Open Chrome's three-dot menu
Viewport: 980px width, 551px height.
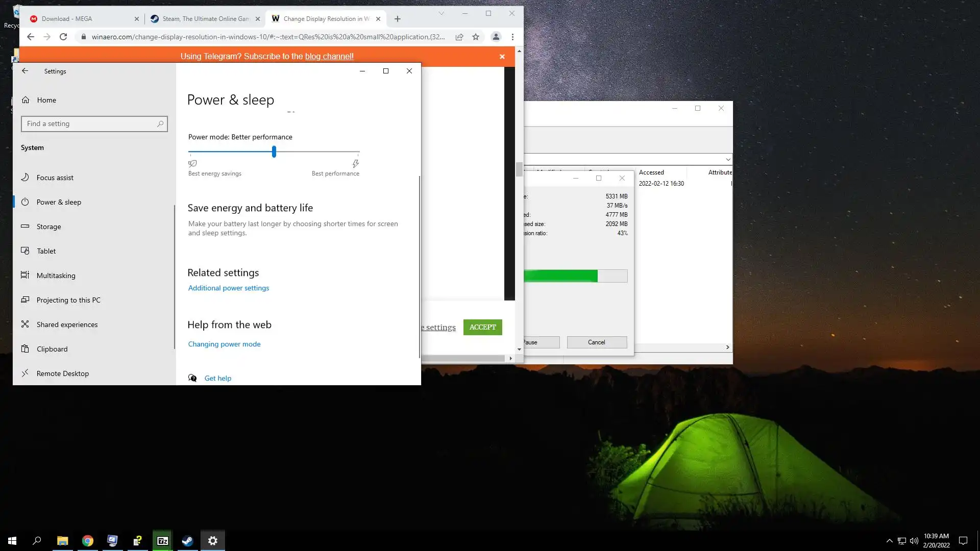pos(512,37)
